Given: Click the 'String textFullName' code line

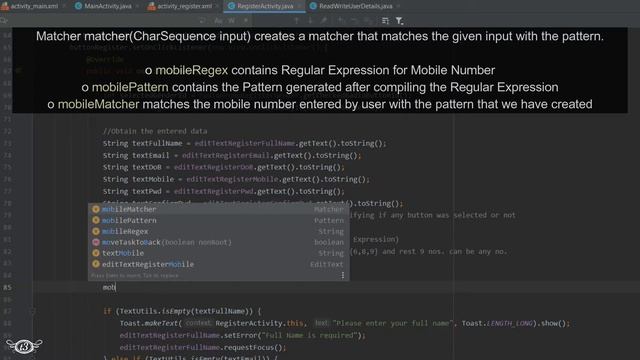Looking at the screenshot, I should point(244,143).
